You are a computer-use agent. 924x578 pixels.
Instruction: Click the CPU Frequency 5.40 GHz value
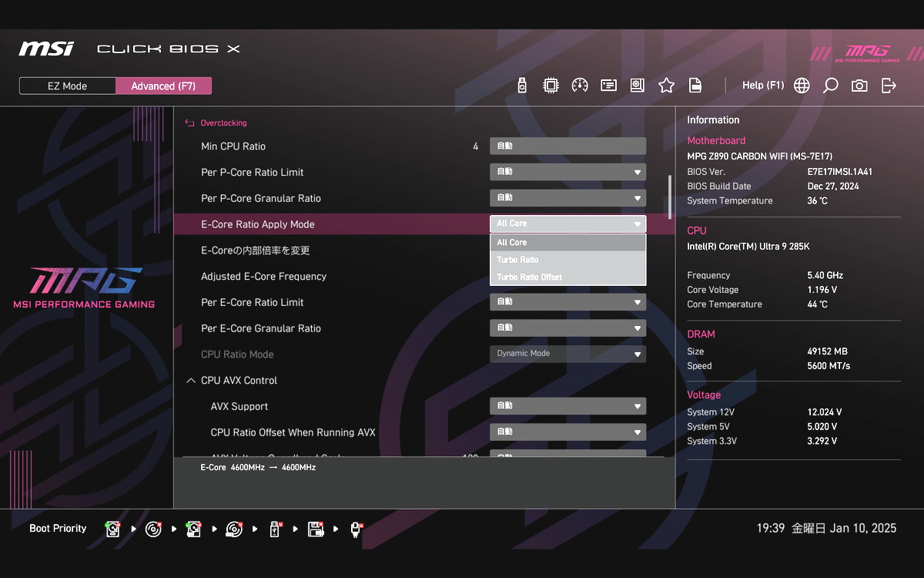[x=825, y=275]
